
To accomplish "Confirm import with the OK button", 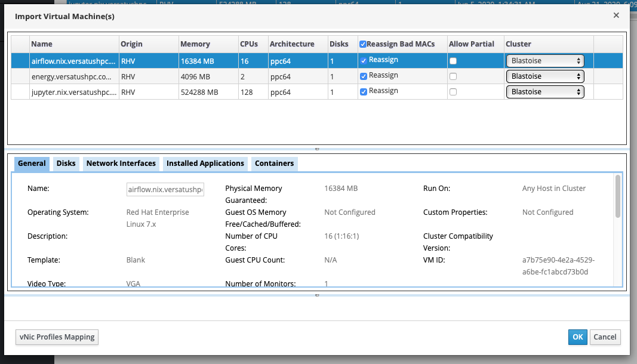I will [577, 337].
